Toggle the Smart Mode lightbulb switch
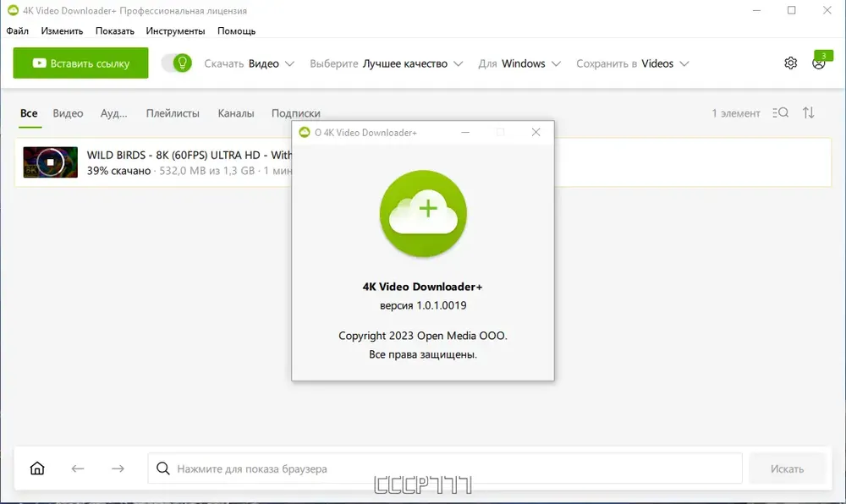 click(177, 63)
